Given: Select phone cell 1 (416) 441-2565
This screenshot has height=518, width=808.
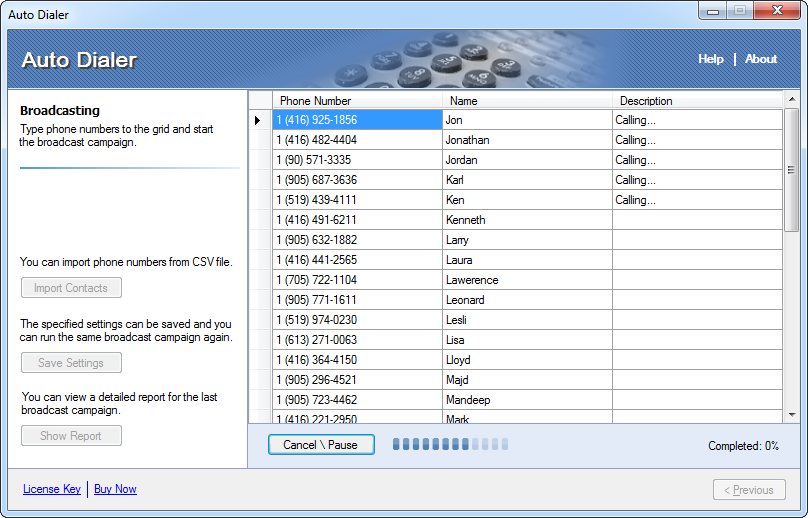Looking at the screenshot, I should [x=357, y=260].
